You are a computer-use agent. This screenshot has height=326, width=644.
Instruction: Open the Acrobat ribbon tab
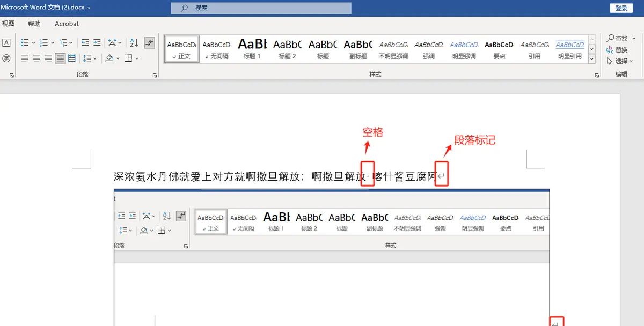pyautogui.click(x=66, y=24)
